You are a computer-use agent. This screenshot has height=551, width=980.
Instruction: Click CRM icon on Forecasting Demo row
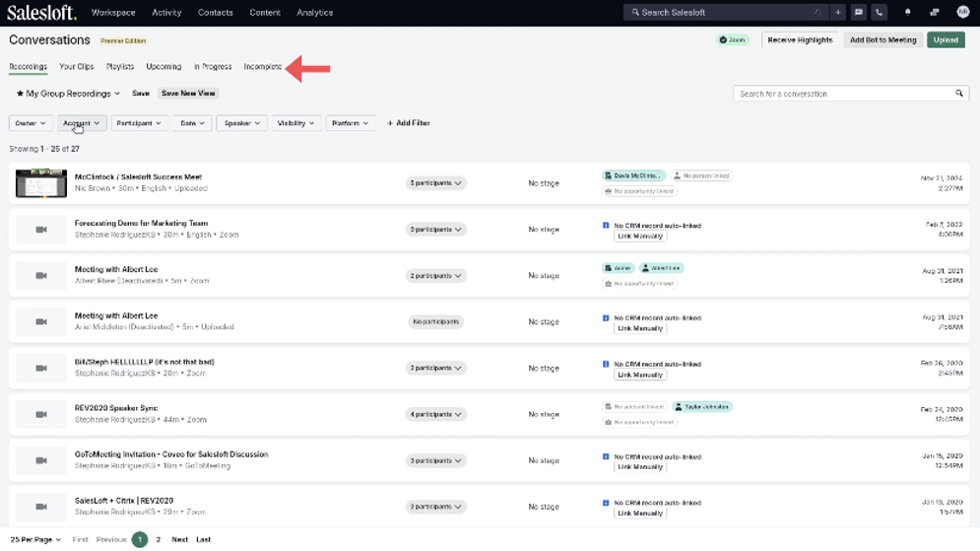pos(606,225)
